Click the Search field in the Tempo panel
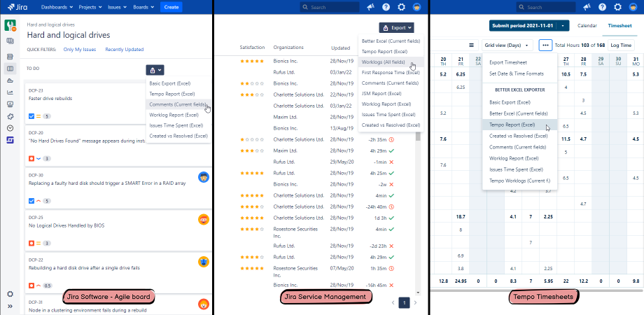The height and width of the screenshot is (315, 644). (545, 7)
